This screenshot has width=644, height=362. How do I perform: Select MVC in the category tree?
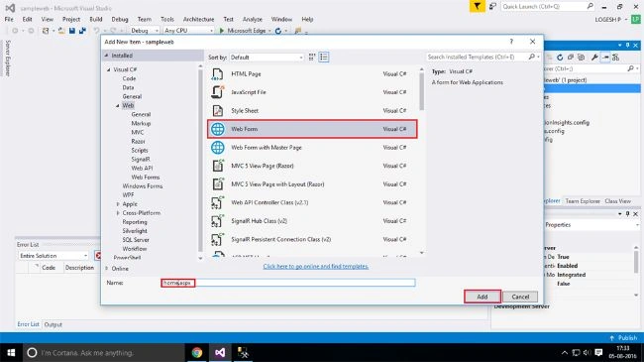(x=138, y=133)
